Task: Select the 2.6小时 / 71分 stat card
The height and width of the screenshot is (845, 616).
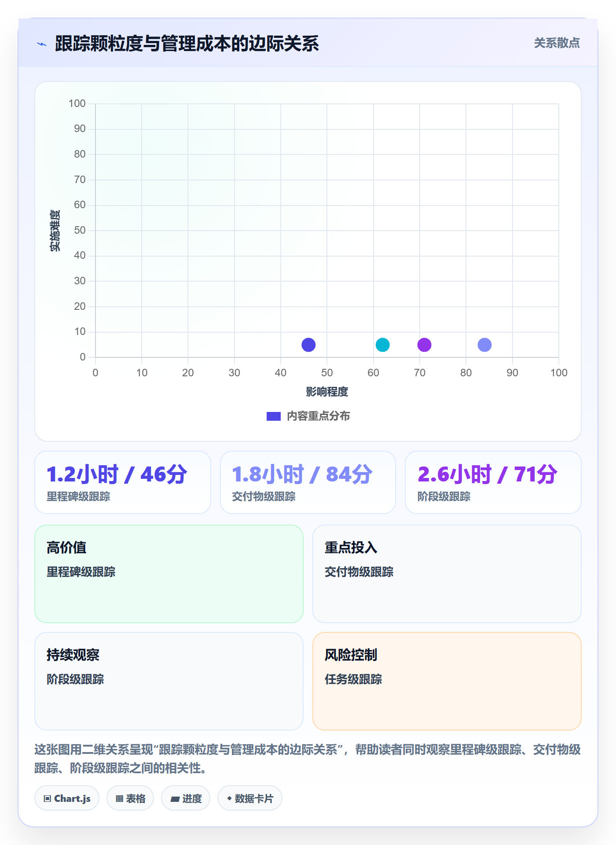Action: coord(493,482)
